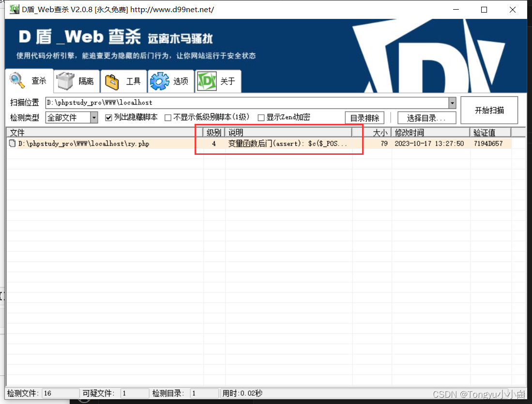This screenshot has height=404, width=532.
Task: Click the trash bin icon for 隔离
Action: [x=65, y=81]
